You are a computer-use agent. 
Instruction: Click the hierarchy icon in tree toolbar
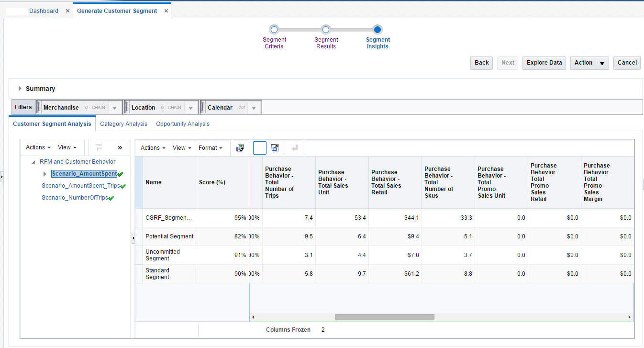(99, 147)
